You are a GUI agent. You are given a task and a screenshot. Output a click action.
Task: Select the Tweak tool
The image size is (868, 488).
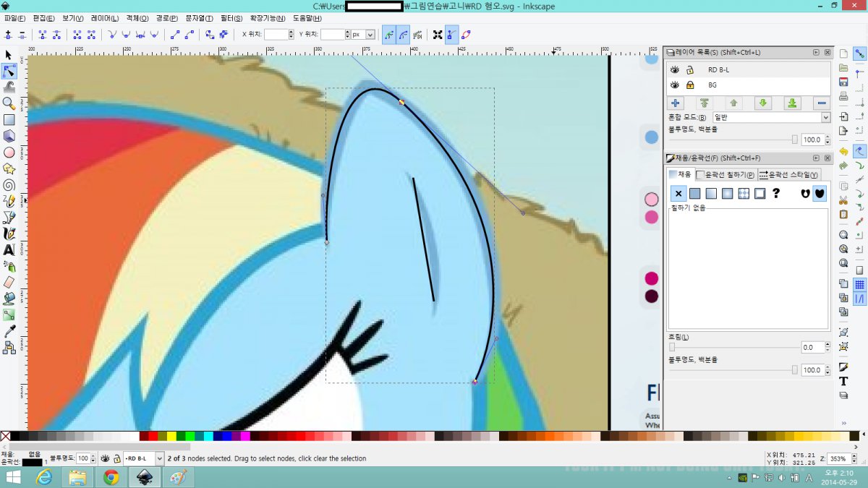(9, 87)
